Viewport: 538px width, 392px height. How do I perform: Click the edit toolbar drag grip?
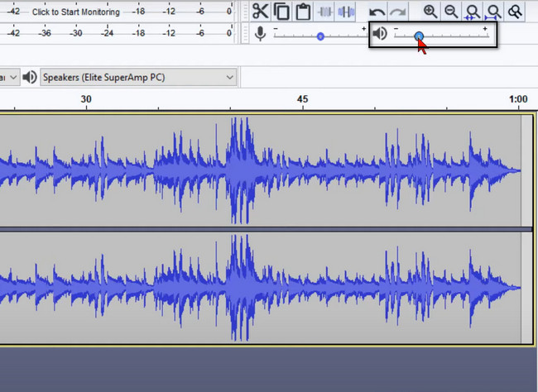[245, 12]
